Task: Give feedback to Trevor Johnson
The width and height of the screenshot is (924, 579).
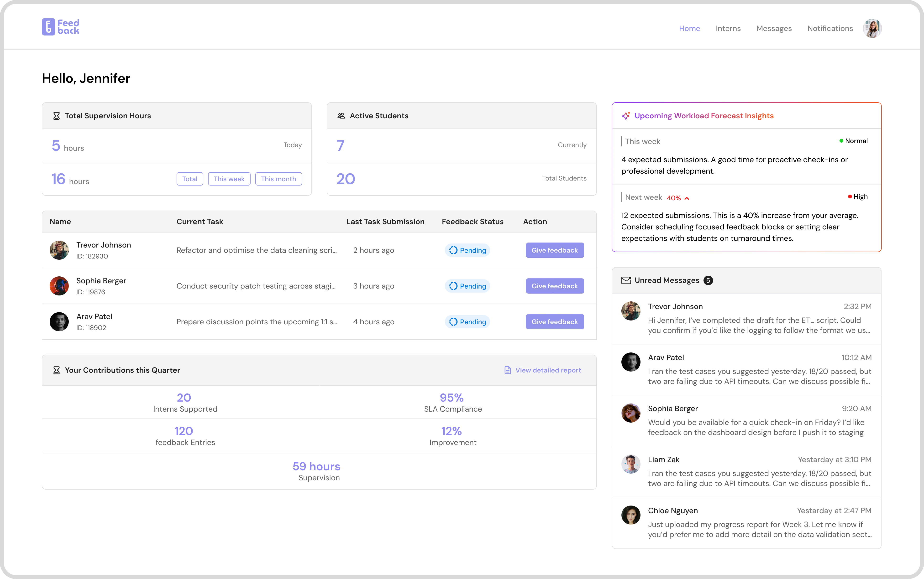Action: click(x=555, y=250)
